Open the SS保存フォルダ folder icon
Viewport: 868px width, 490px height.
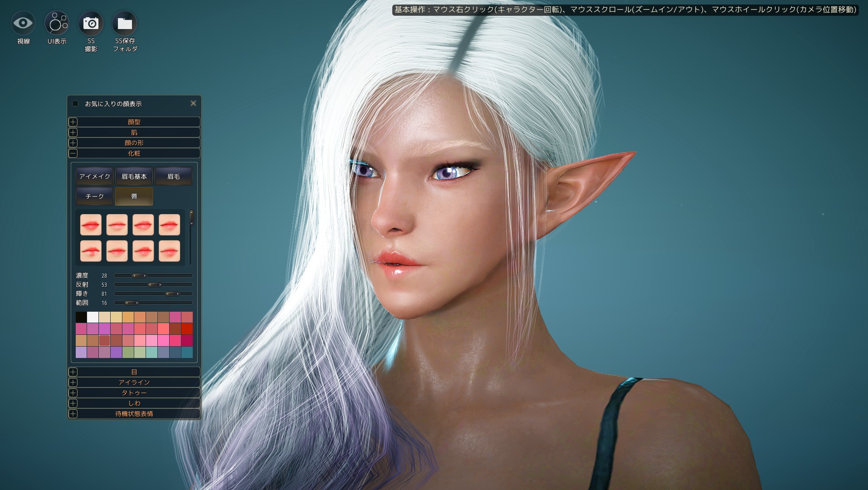124,23
